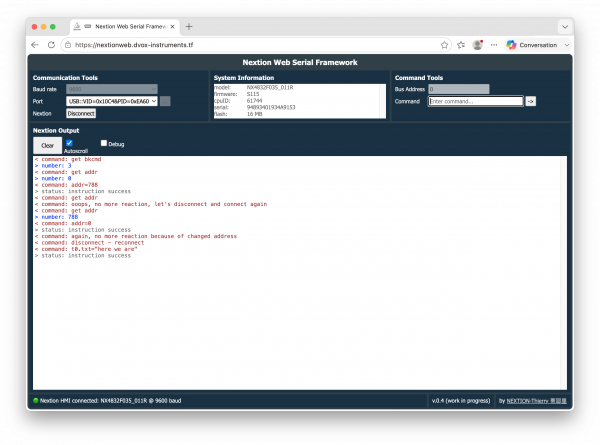The height and width of the screenshot is (445, 600).
Task: Select the serial number value
Action: click(271, 108)
